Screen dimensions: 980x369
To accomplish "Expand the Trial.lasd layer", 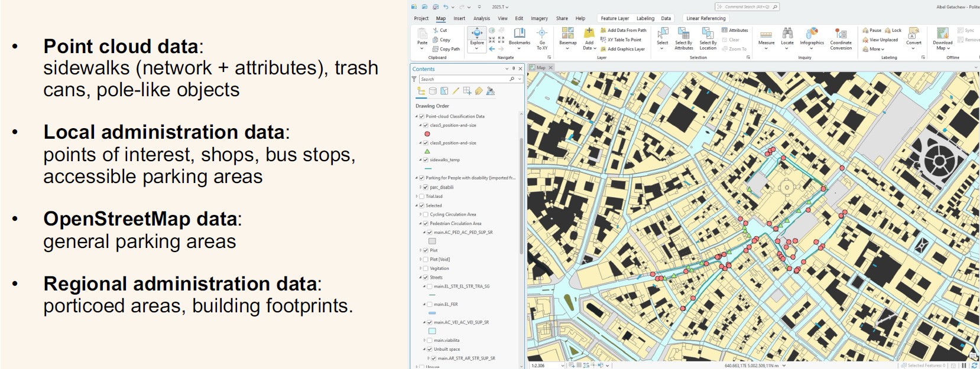I will coord(417,197).
